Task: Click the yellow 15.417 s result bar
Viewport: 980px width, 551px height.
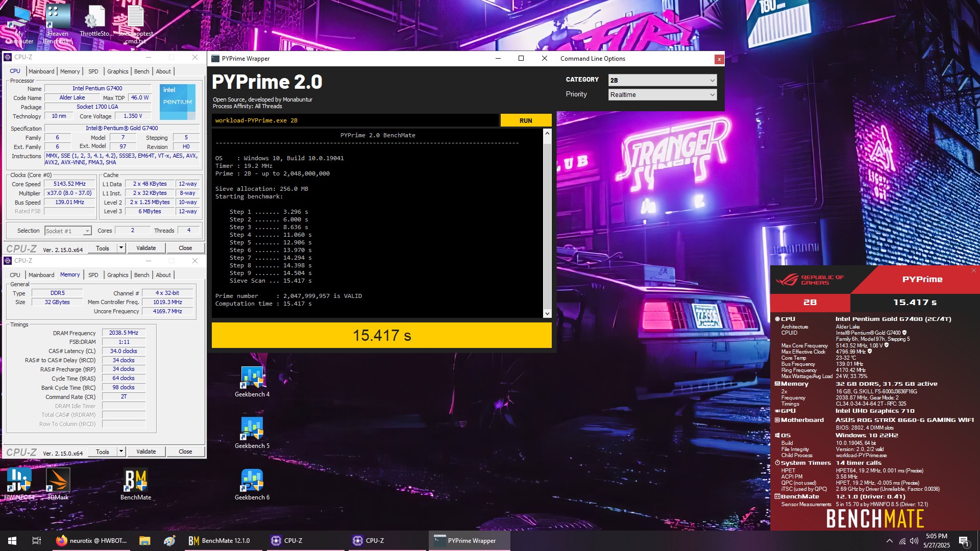Action: click(382, 335)
